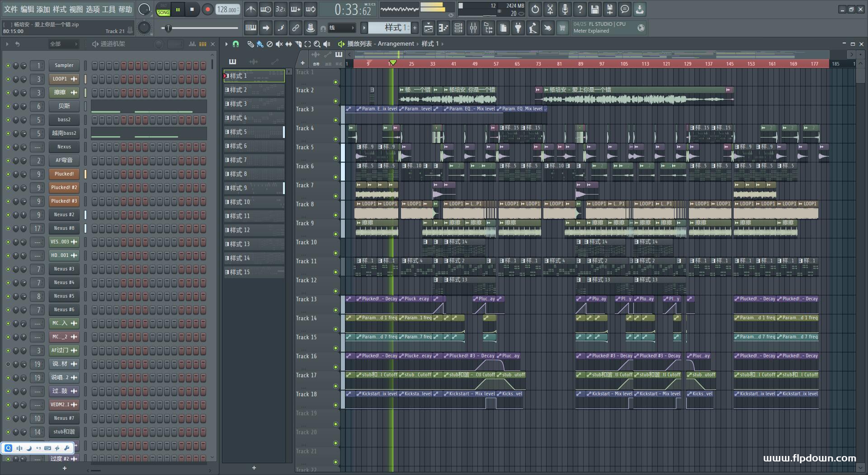The image size is (868, 475).
Task: Open the pattern selector 样式 1 dropdown
Action: 389,28
